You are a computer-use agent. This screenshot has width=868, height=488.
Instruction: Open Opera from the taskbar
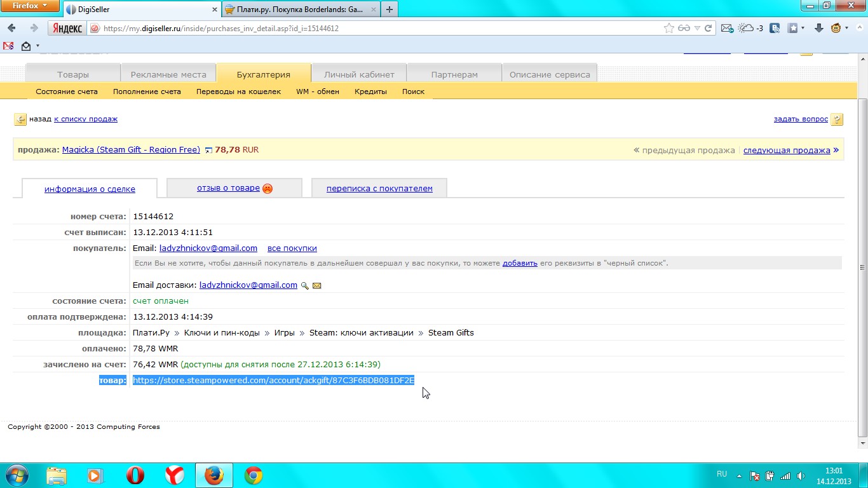135,475
